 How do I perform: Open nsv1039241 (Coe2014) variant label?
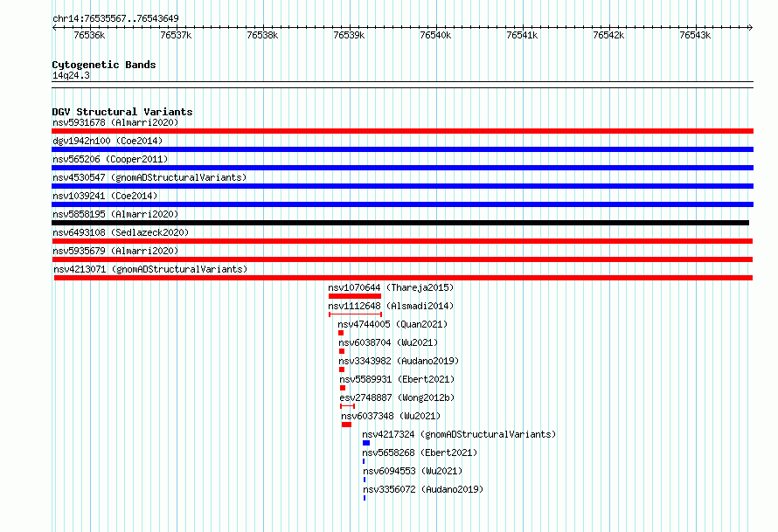pos(105,196)
